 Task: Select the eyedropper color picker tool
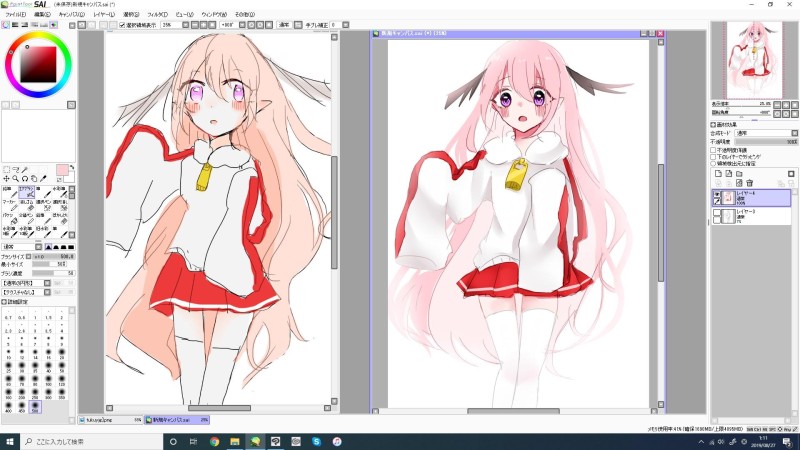click(x=43, y=179)
